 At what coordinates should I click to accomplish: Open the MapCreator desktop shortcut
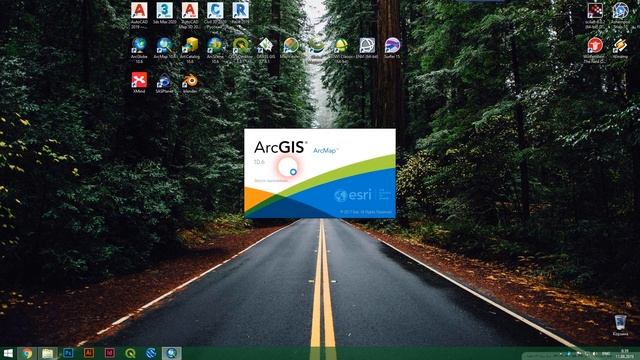pos(291,48)
